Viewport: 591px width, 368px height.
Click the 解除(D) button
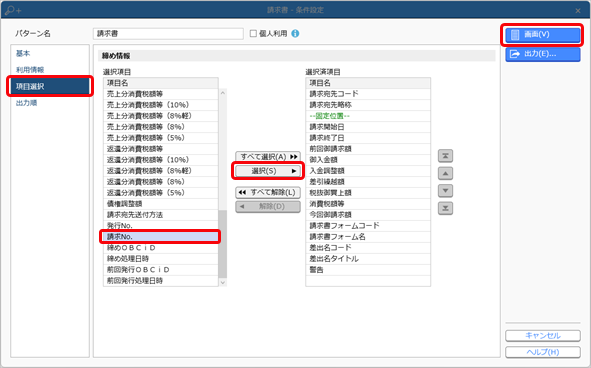(268, 206)
